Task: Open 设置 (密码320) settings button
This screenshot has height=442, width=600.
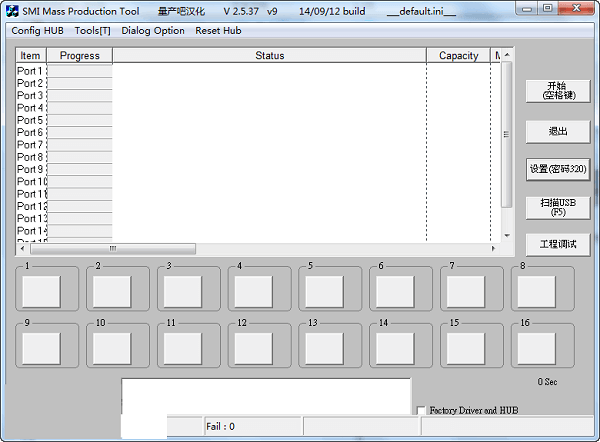Action: [557, 169]
